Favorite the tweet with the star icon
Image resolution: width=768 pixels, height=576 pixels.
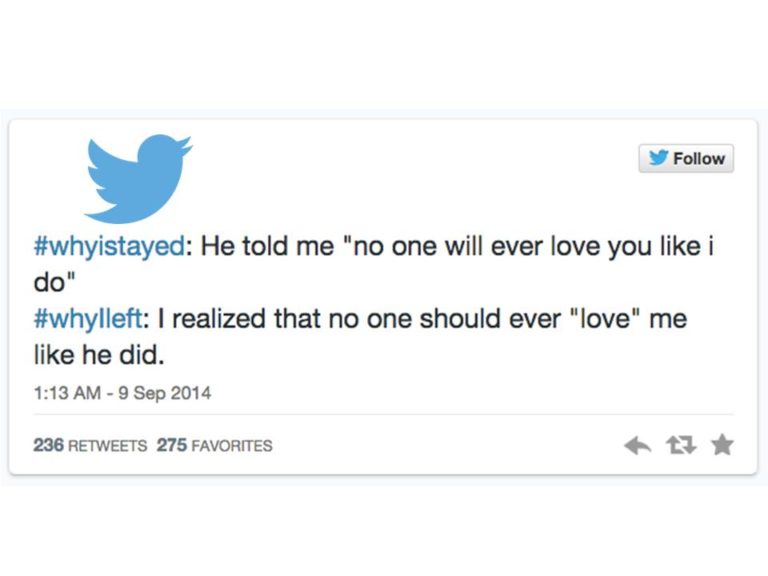pyautogui.click(x=722, y=445)
